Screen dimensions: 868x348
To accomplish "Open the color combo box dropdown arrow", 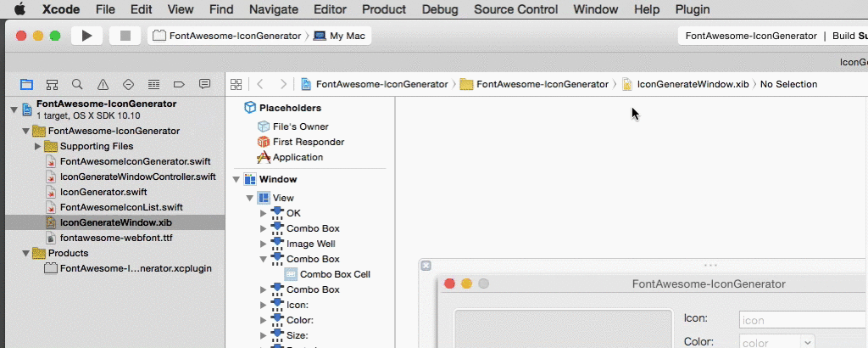I will pos(807,342).
